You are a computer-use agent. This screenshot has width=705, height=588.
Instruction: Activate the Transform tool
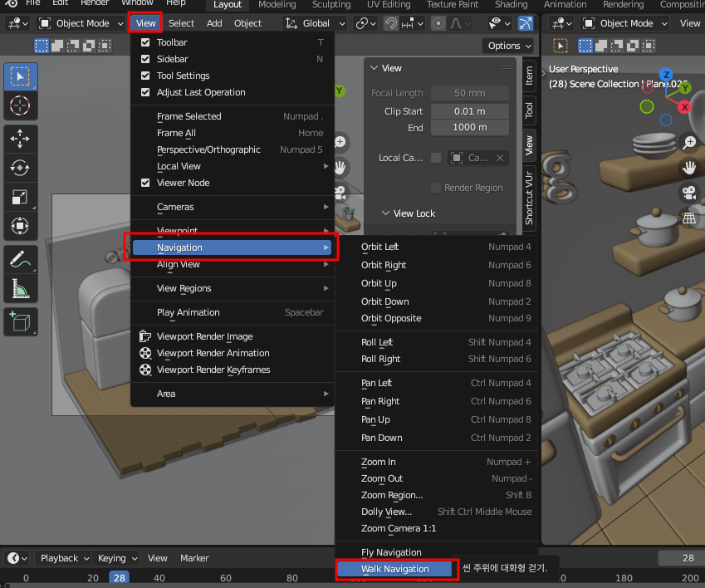click(x=20, y=226)
